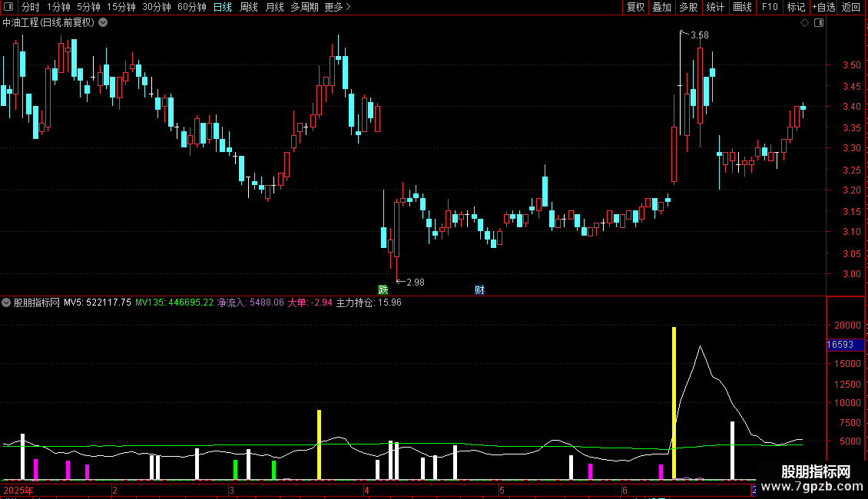Click the diamond icon in the main chart corner
Screen dimensions: 868x499
tap(805, 23)
